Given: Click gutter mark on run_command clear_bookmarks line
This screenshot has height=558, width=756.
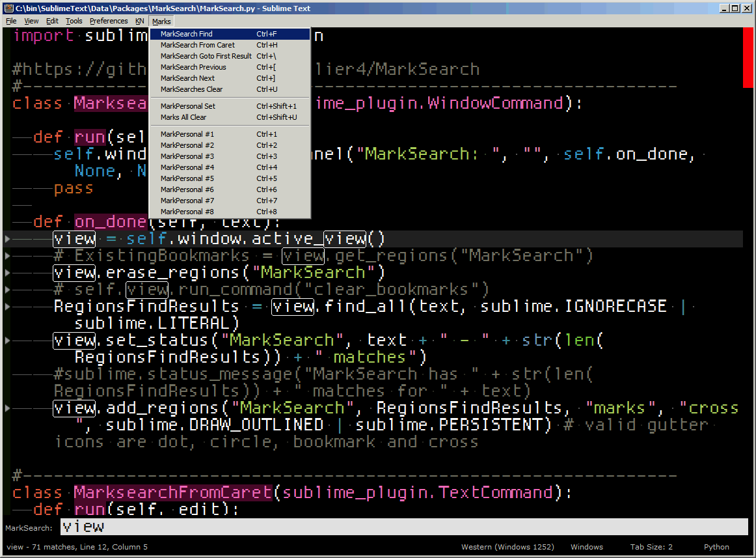Looking at the screenshot, I should [x=7, y=289].
